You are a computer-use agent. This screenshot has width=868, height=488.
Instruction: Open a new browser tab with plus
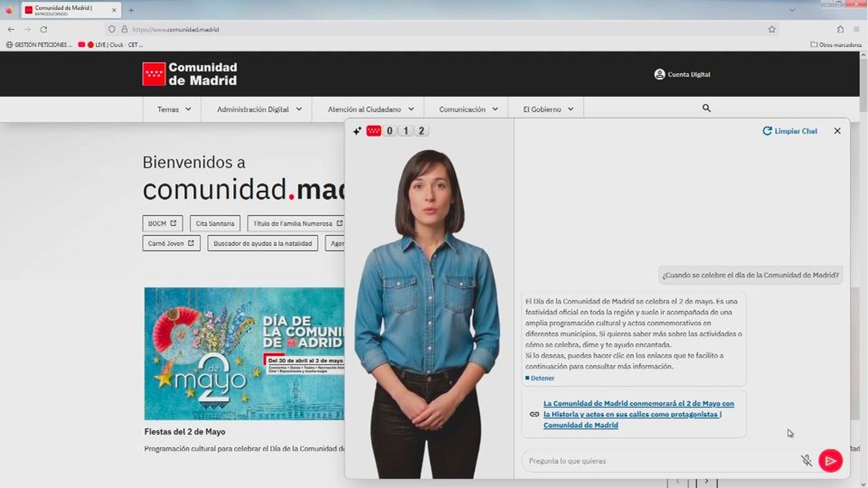coord(131,10)
